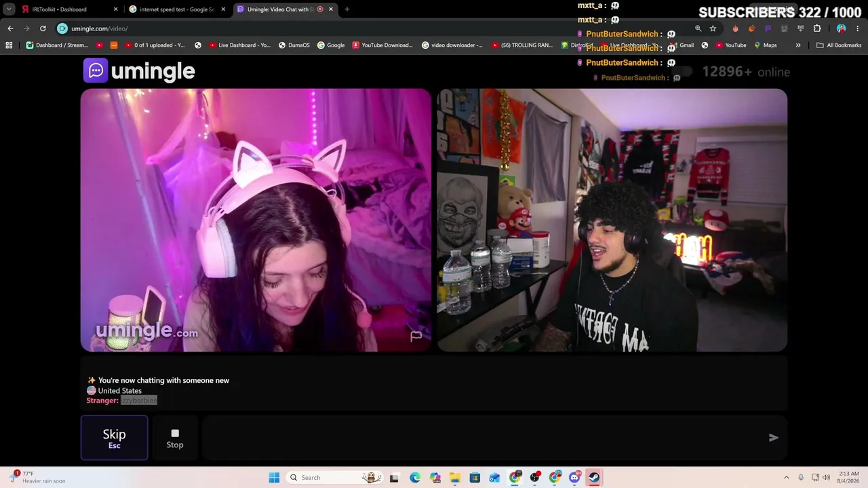The width and height of the screenshot is (868, 488).
Task: Open the DumaOS bookmark
Action: [294, 45]
